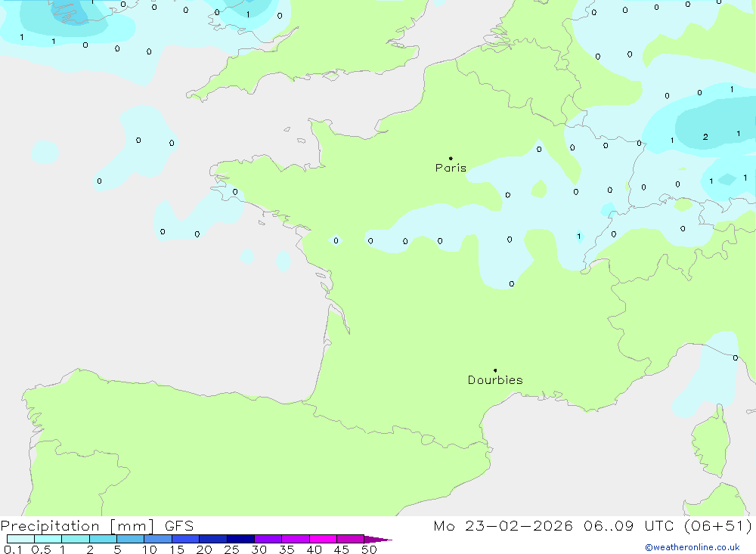
Task: Click the legend label '10'
Action: 150,549
